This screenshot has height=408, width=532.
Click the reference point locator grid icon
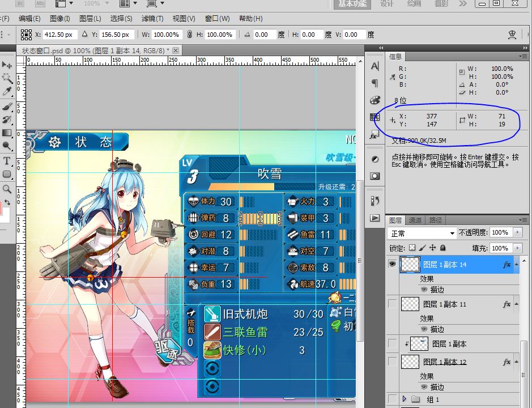26,34
